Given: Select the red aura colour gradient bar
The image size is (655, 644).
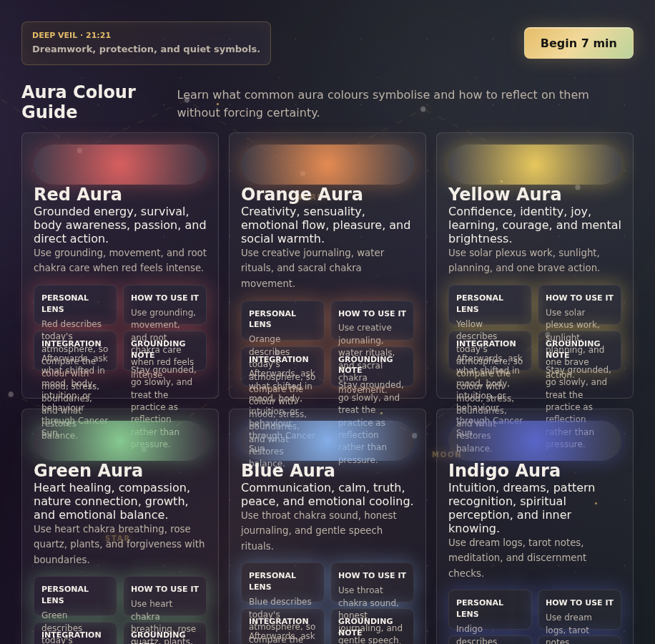Looking at the screenshot, I should click(x=120, y=165).
